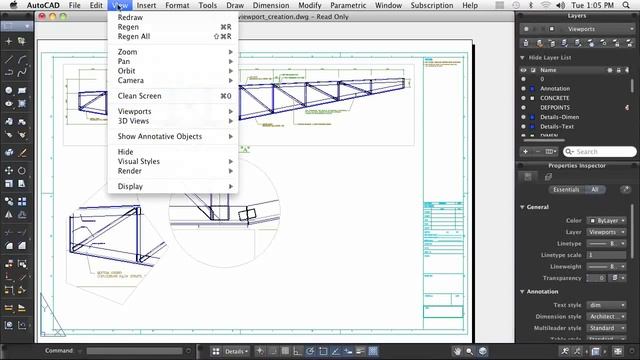Click the Zoom magnifier icon in status bar
640x360 pixels.
[470, 351]
